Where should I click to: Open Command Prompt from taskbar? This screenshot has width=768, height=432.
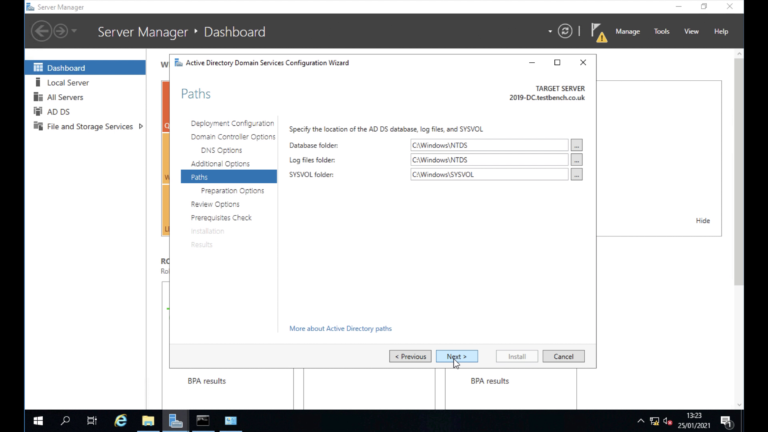pos(203,421)
